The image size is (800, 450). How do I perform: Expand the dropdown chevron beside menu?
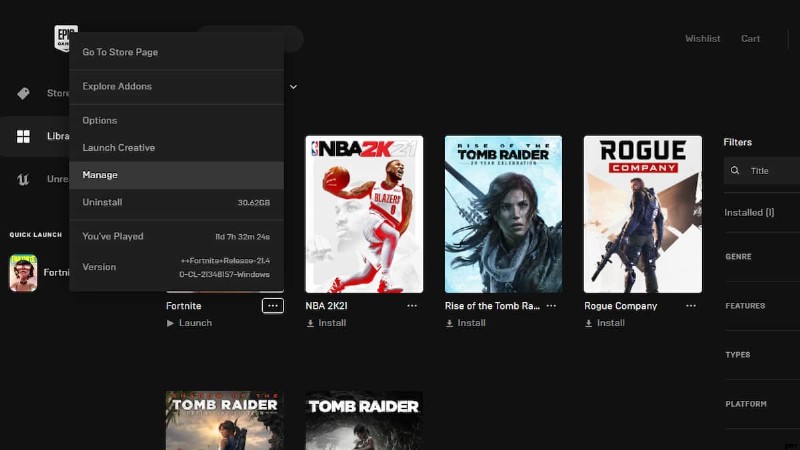[293, 87]
